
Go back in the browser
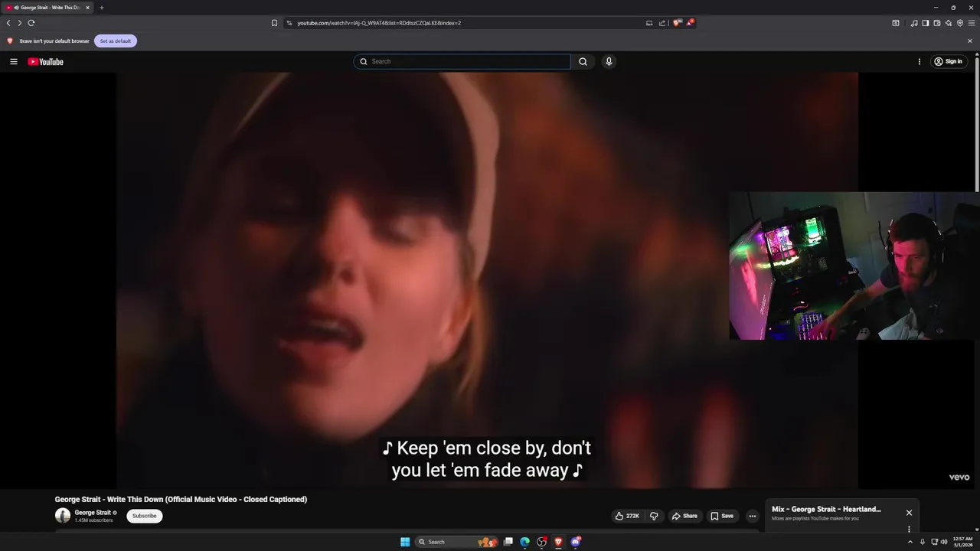coord(8,23)
